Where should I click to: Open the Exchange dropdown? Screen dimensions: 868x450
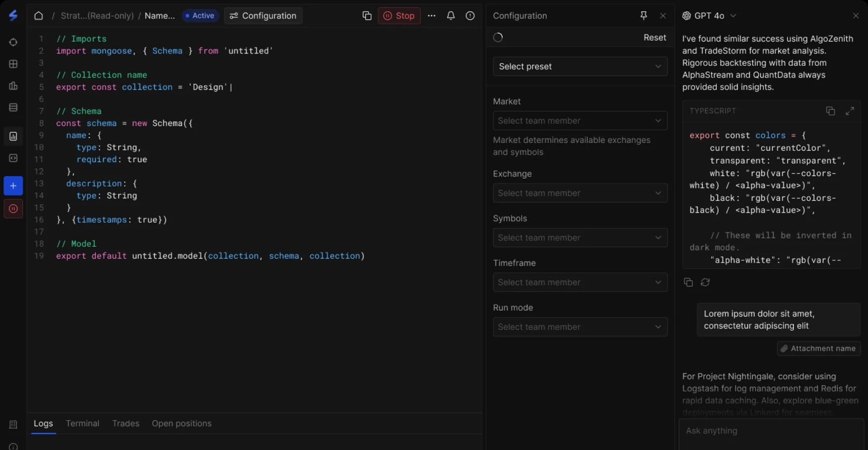coord(580,193)
